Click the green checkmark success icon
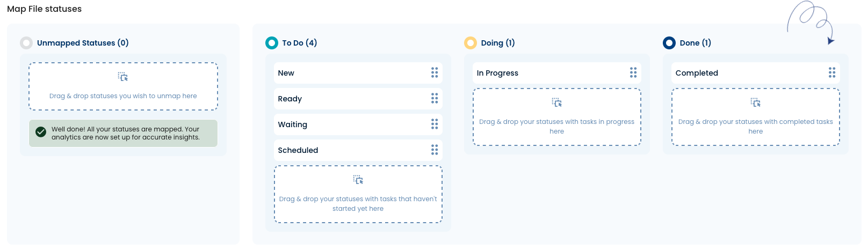This screenshot has height=250, width=868. coord(41,132)
